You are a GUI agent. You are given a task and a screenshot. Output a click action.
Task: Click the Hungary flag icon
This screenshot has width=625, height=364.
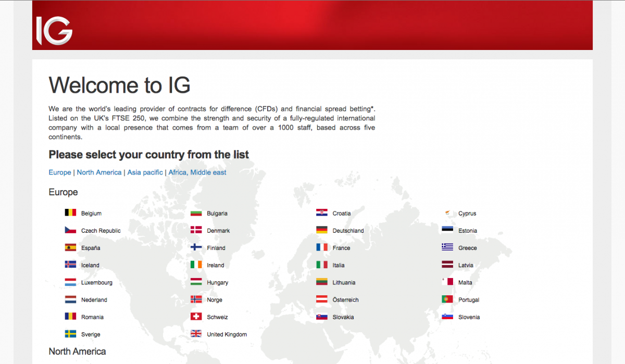click(196, 282)
